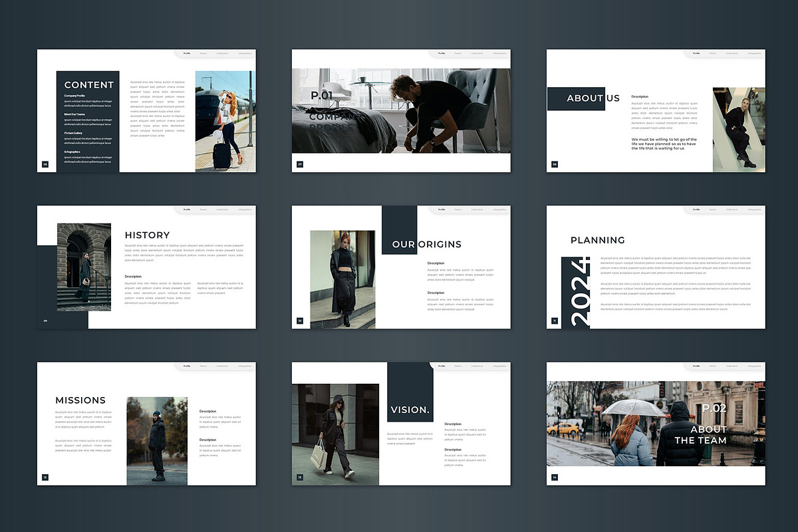798x532 pixels.
Task: Click page number 08 badge
Action: [555, 164]
